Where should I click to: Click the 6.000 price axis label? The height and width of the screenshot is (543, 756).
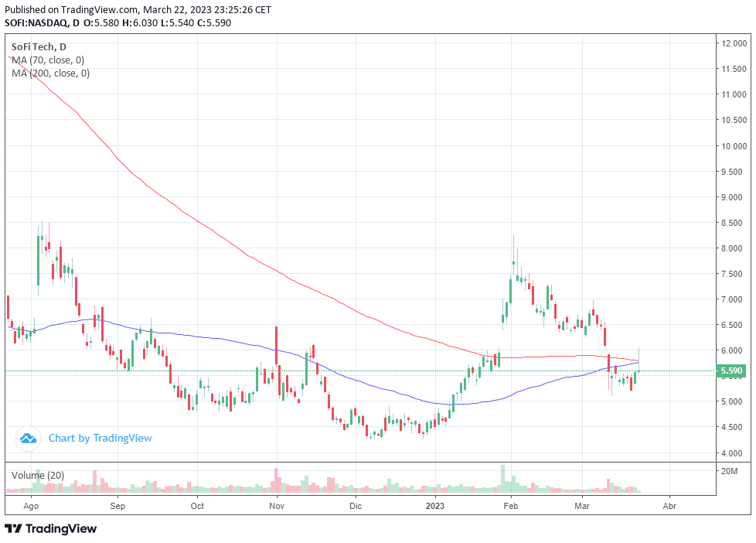click(x=732, y=350)
